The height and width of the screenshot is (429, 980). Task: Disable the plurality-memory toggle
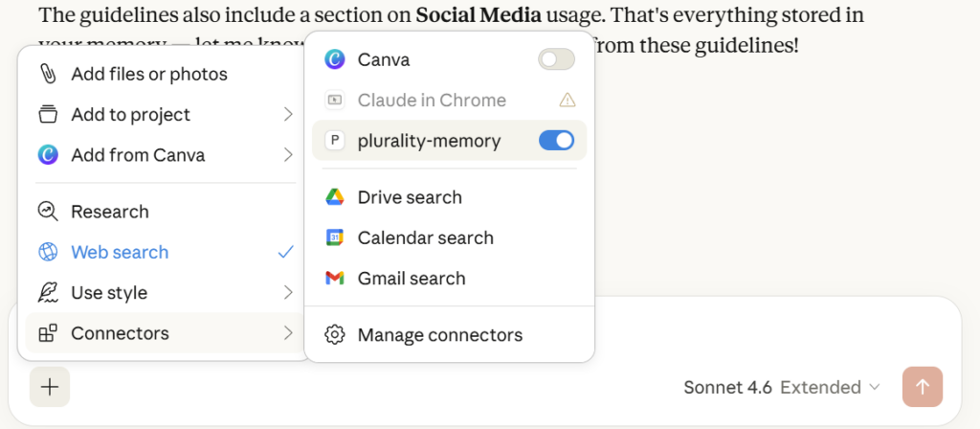coord(556,141)
